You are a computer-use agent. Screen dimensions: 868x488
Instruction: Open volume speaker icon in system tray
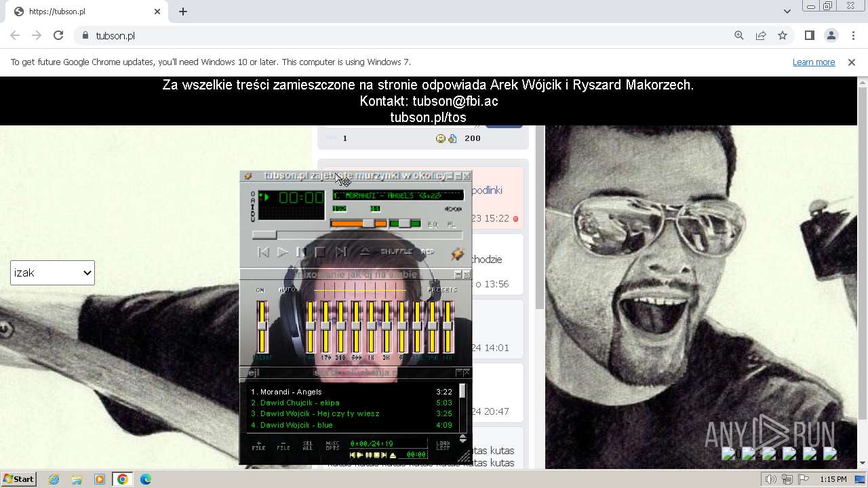[x=770, y=479]
